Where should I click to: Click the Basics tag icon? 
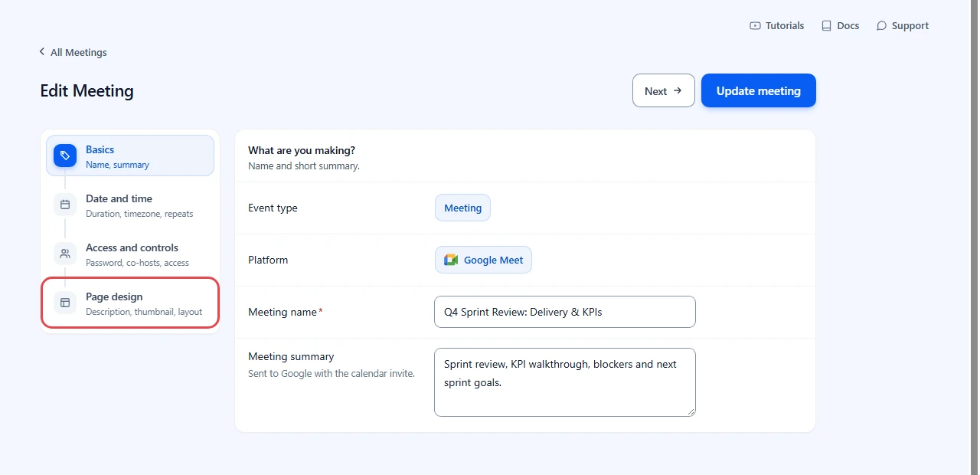pos(65,156)
